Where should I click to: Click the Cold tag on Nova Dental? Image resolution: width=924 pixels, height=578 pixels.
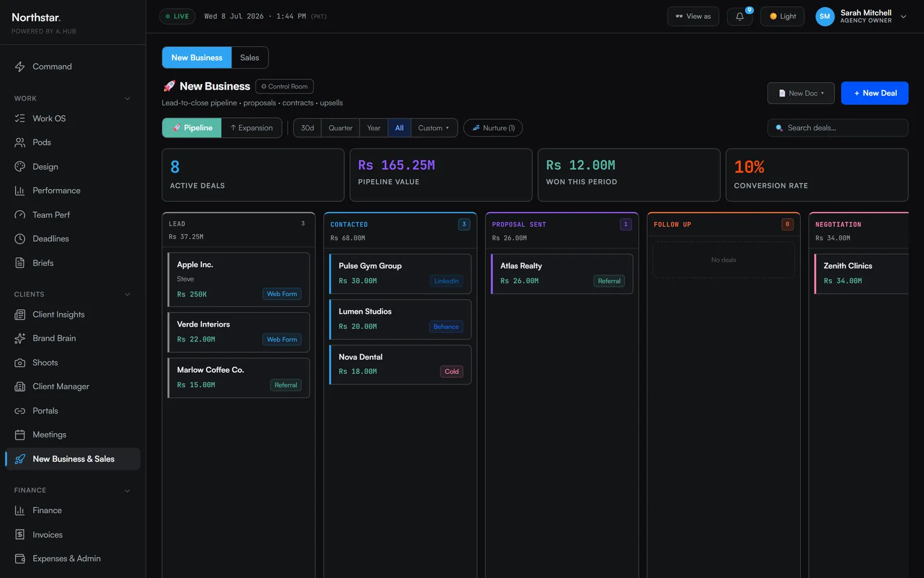[452, 372]
